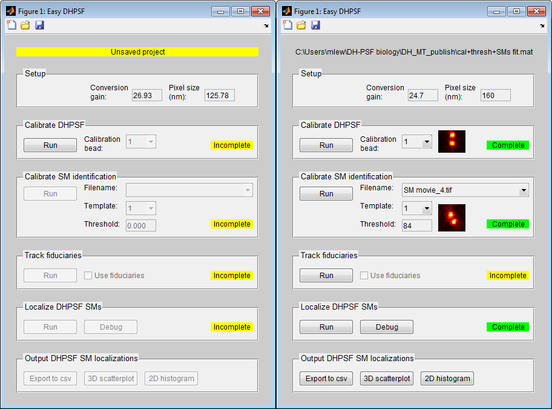Viewport: 552px width, 409px height.
Task: Click Save disk icon in right window toolbar
Action: (315, 25)
